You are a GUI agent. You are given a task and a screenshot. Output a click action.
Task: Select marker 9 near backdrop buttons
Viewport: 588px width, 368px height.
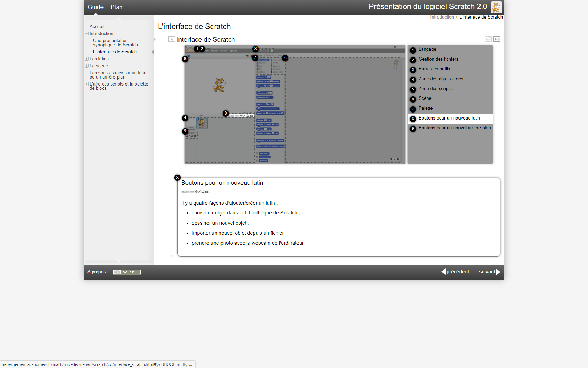click(185, 131)
